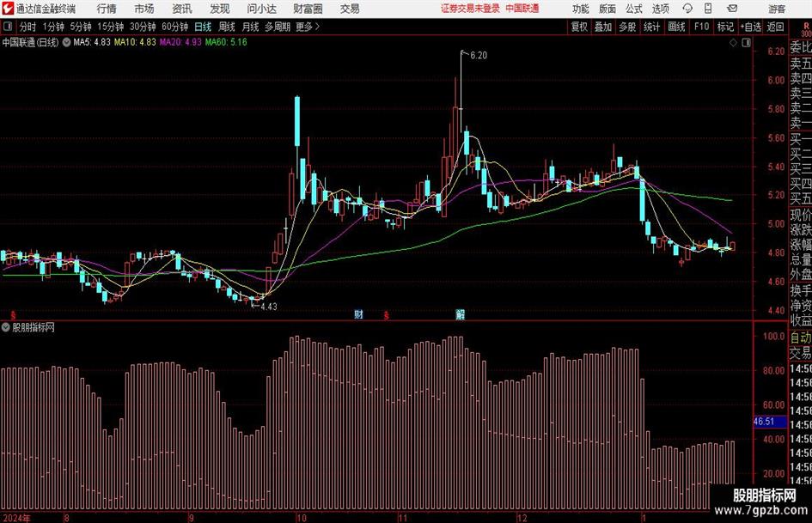Image resolution: width=812 pixels, height=523 pixels.
Task: Open the 选项 options menu
Action: pyautogui.click(x=660, y=9)
